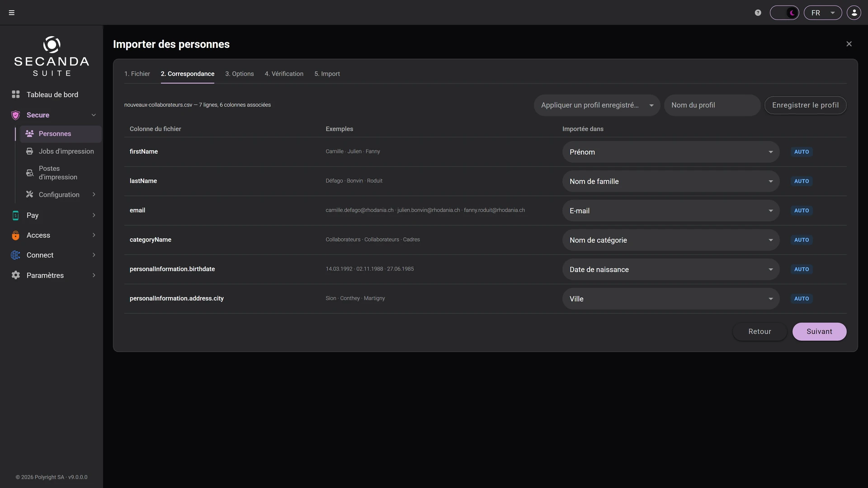The height and width of the screenshot is (488, 868).
Task: Open the E-mail mapping dropdown
Action: tap(671, 211)
